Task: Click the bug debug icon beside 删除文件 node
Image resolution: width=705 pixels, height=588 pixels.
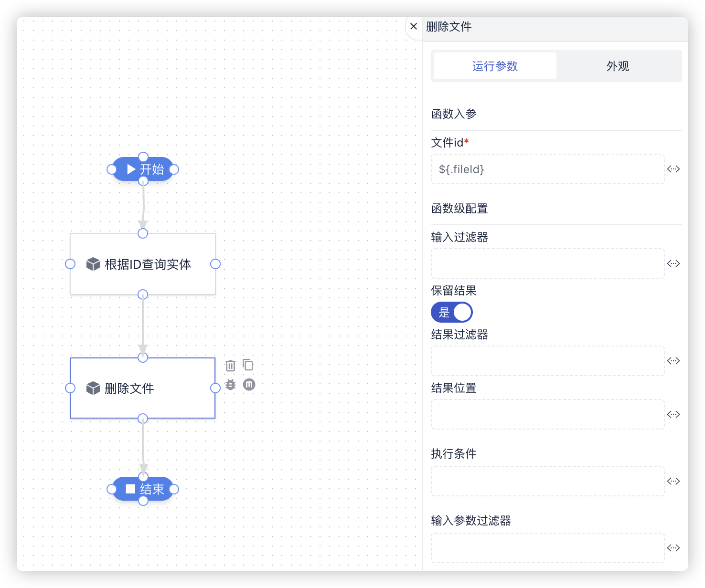Action: [x=230, y=385]
